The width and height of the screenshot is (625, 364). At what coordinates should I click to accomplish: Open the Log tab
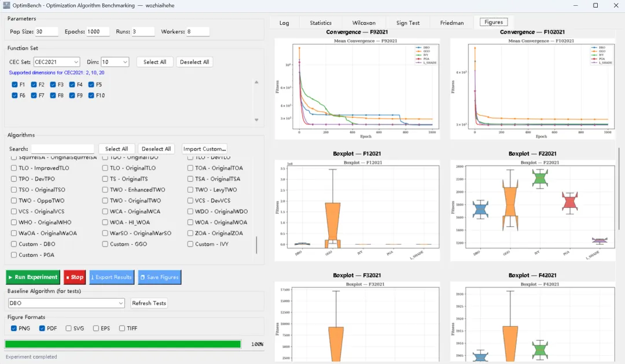click(284, 23)
